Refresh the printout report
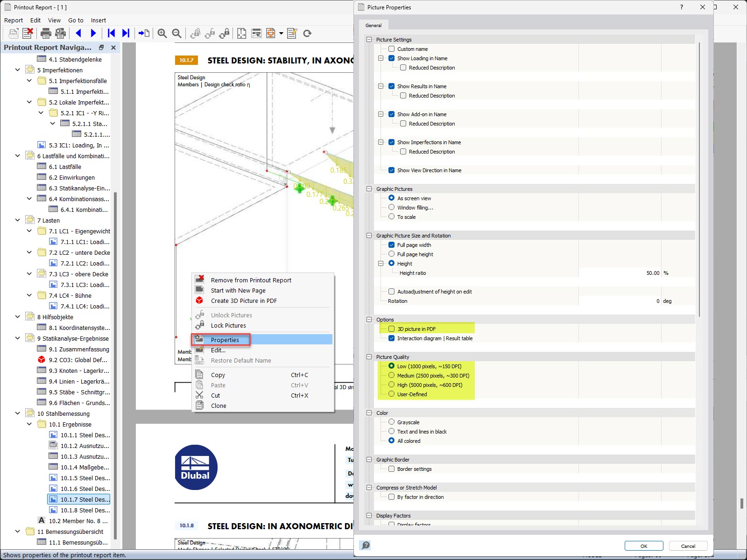This screenshot has width=747, height=560. tap(307, 33)
